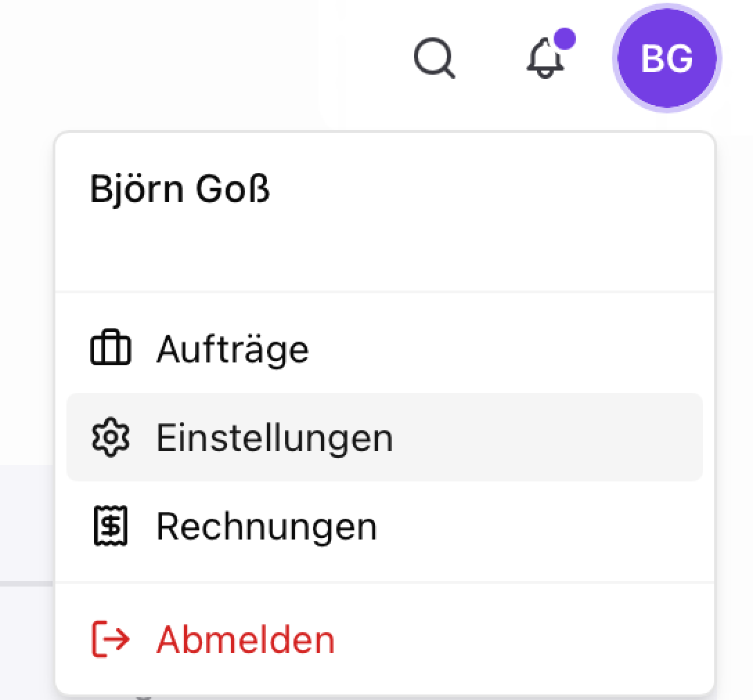Click the red Abmelden text label
This screenshot has height=700, width=753.
point(246,640)
